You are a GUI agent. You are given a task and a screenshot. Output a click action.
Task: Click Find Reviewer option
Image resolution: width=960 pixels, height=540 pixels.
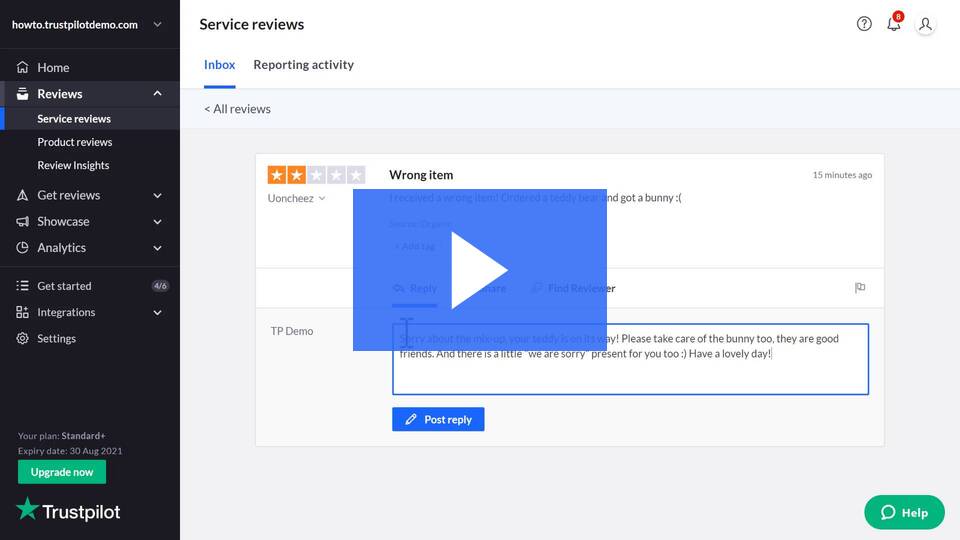click(573, 288)
